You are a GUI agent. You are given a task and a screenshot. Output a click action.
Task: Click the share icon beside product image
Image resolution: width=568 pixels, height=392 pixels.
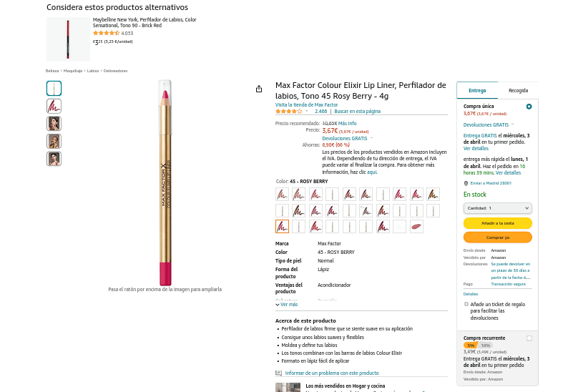[259, 89]
